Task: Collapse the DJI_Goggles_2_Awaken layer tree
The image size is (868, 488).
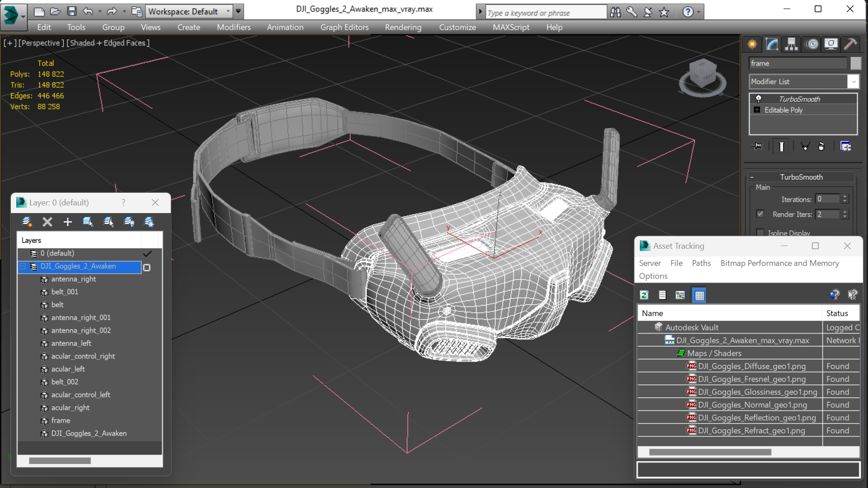Action: 23,266
